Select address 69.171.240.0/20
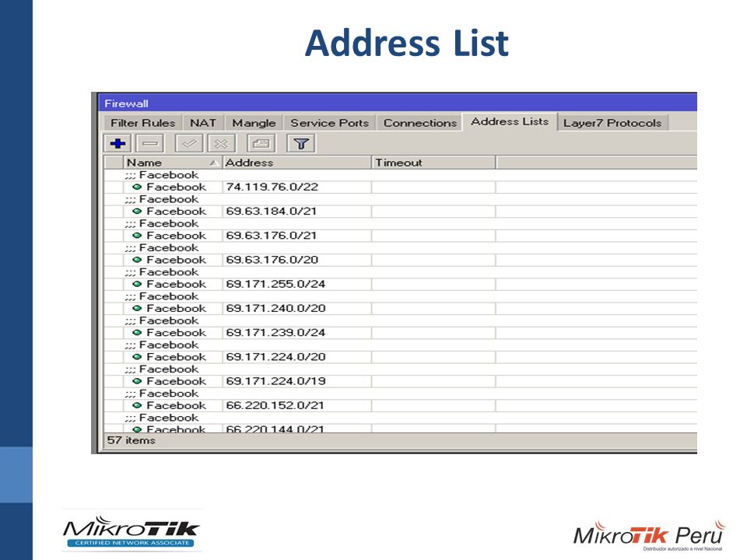 (275, 309)
